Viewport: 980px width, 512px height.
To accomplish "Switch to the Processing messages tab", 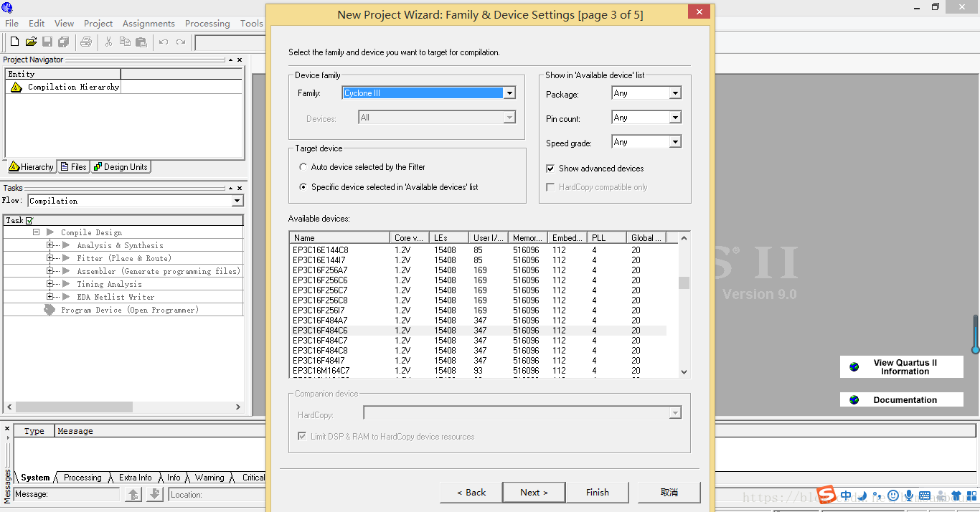I will [83, 478].
